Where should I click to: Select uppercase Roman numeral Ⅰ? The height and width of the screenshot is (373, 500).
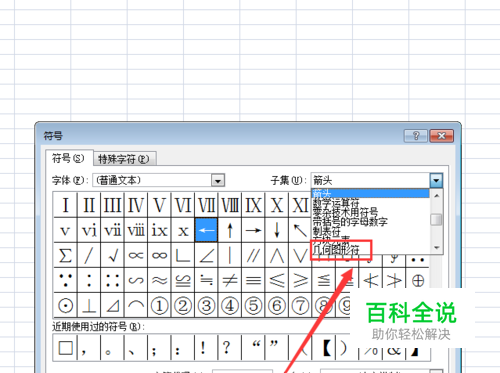(x=65, y=205)
